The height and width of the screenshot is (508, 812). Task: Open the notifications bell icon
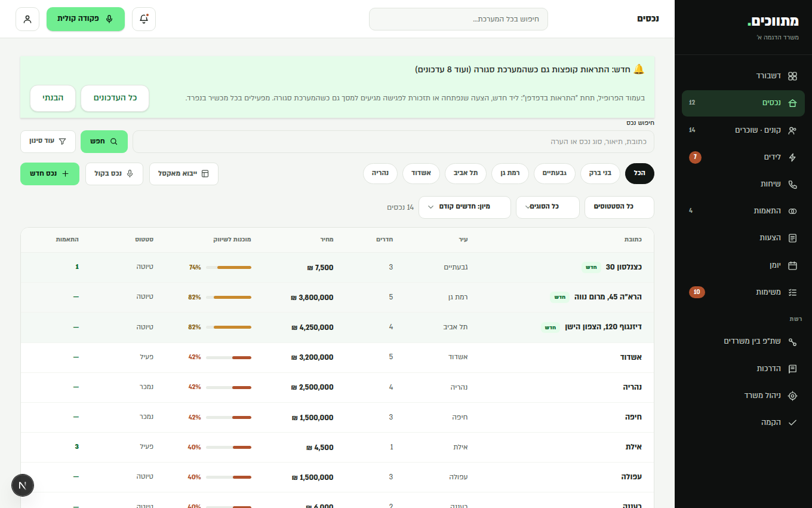[144, 19]
